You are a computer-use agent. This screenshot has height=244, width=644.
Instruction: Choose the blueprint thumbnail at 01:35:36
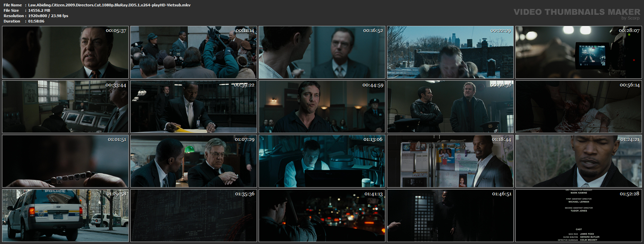194,215
